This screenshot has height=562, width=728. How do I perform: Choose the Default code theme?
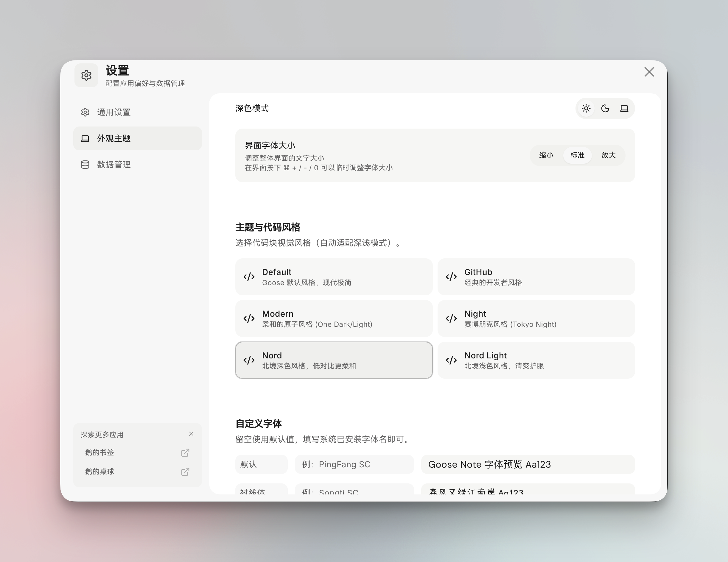[334, 277]
